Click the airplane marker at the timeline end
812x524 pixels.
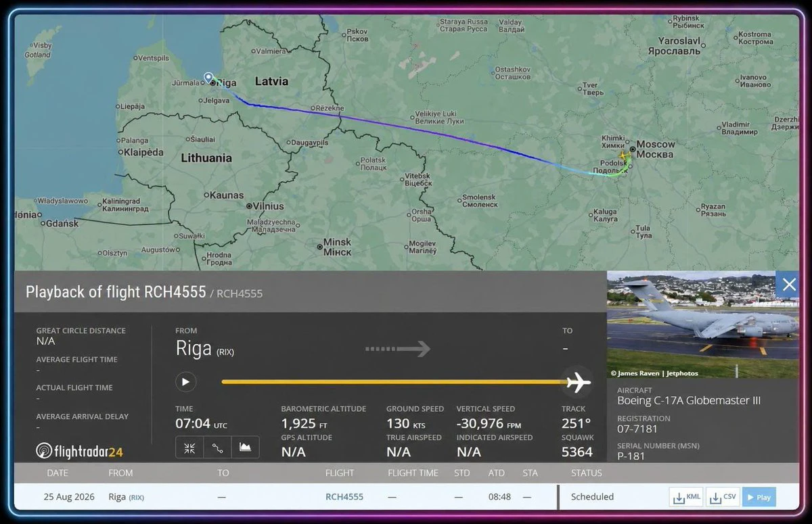(578, 382)
